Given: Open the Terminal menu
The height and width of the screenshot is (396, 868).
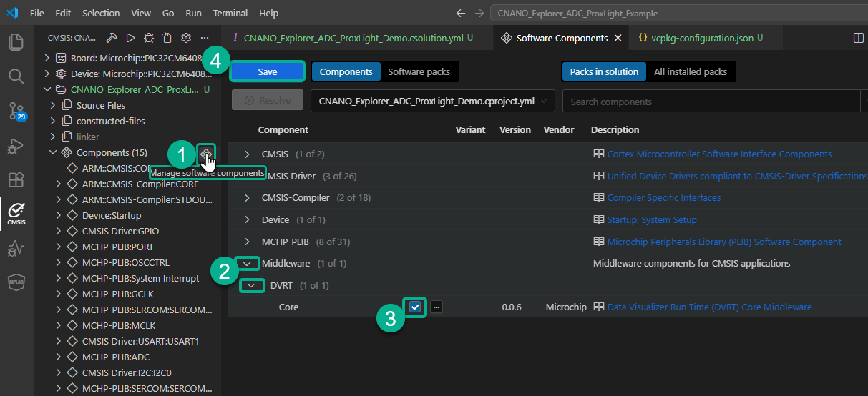Looking at the screenshot, I should 230,13.
